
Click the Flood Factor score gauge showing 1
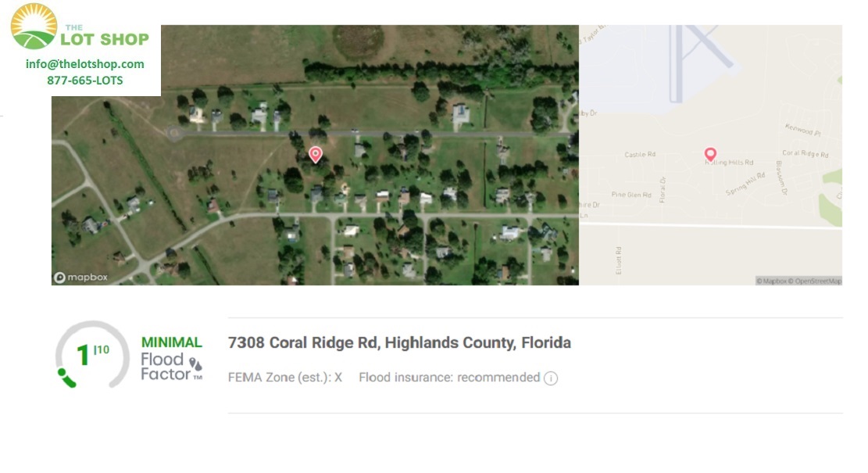92,354
